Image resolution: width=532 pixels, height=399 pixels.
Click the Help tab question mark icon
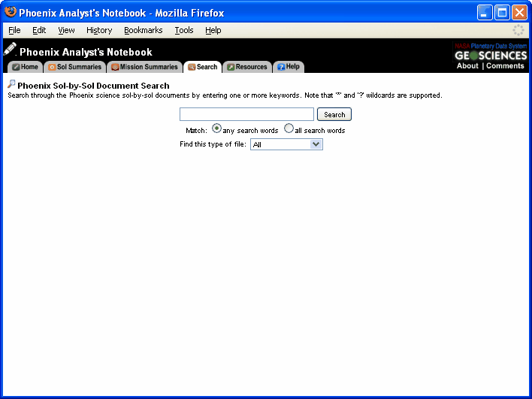tap(281, 67)
